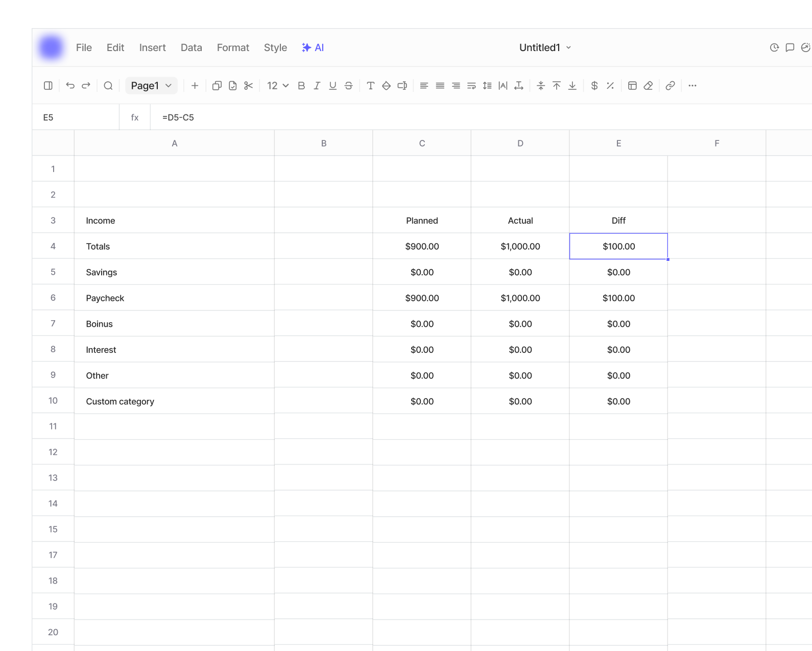
Task: Click the text width spacing icon
Action: [x=503, y=86]
